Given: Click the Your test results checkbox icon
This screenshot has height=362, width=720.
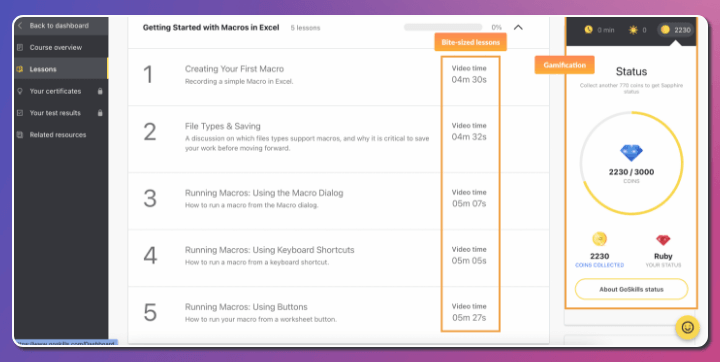Looking at the screenshot, I should (x=20, y=113).
